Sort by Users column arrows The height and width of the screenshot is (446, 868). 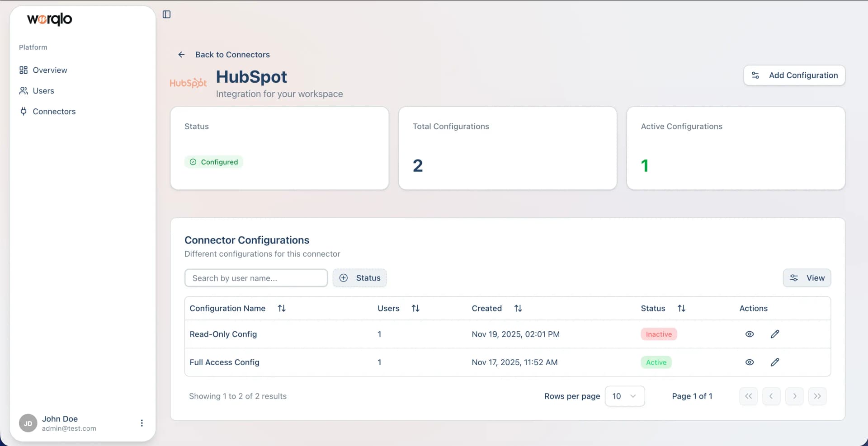415,308
